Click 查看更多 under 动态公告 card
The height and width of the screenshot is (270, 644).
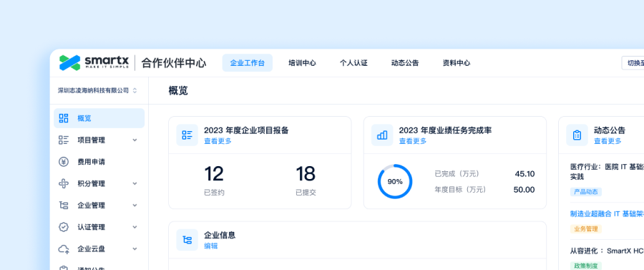[608, 141]
